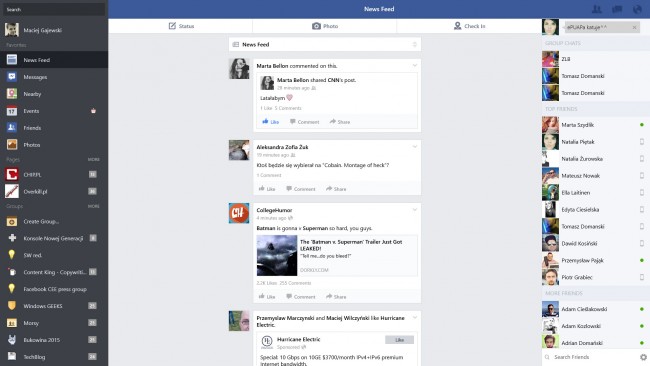The height and width of the screenshot is (366, 650).
Task: Click the Search field in the sidebar
Action: tap(54, 9)
